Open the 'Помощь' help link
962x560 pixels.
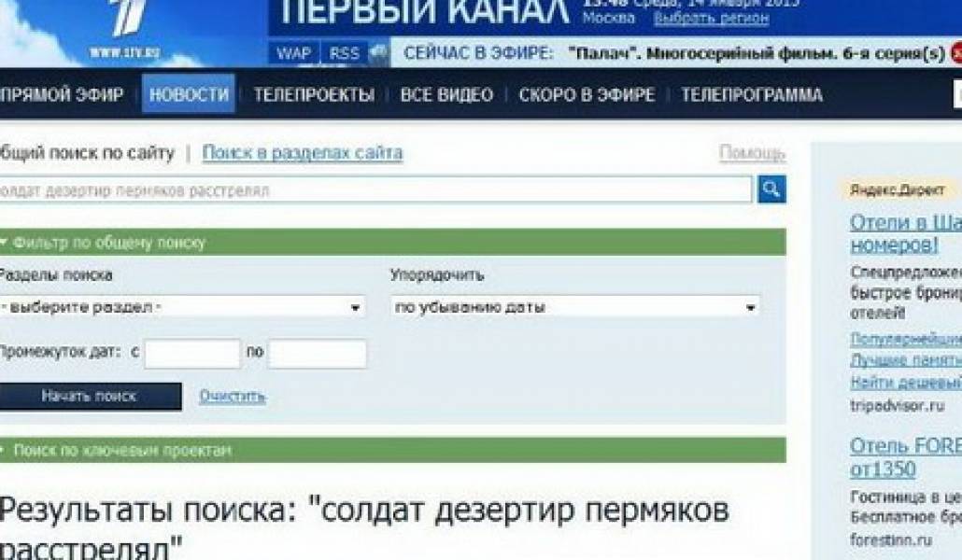coord(752,153)
